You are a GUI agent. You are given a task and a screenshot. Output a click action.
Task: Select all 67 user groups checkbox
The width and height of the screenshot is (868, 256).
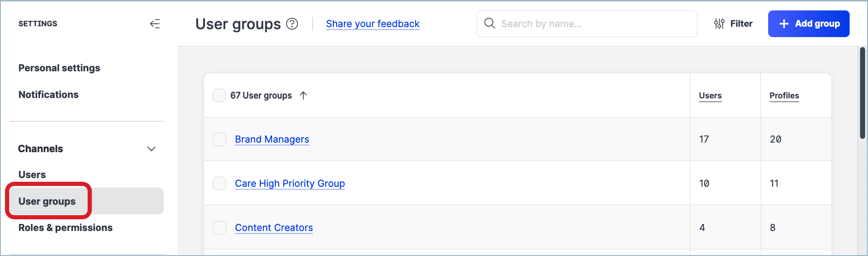point(219,95)
